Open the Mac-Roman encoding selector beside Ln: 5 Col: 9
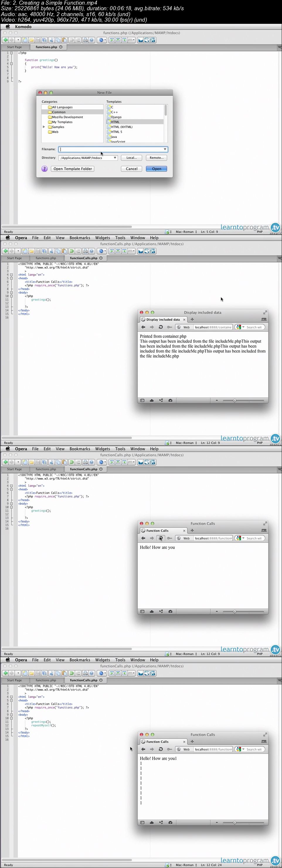Image resolution: width=282 pixels, height=868 pixels. coord(186,232)
